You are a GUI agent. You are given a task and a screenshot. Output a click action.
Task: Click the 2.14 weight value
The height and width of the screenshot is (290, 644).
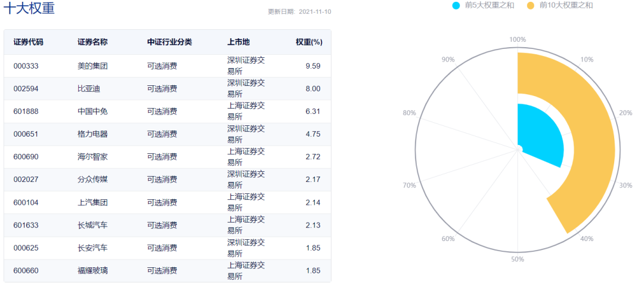click(313, 202)
